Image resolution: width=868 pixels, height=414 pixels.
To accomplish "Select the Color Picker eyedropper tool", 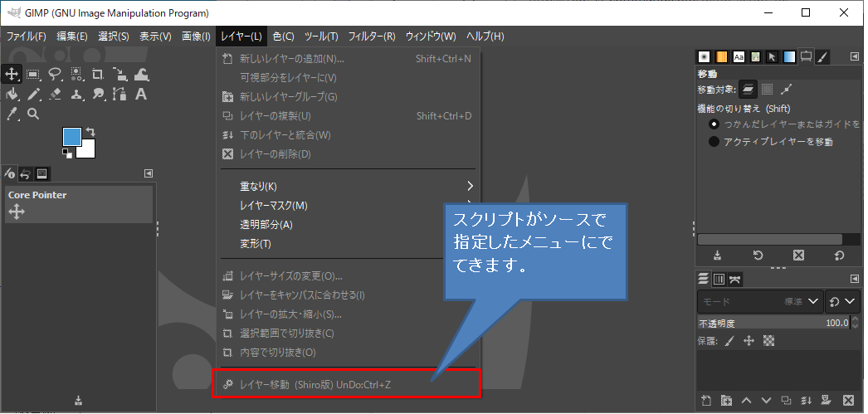I will [12, 114].
